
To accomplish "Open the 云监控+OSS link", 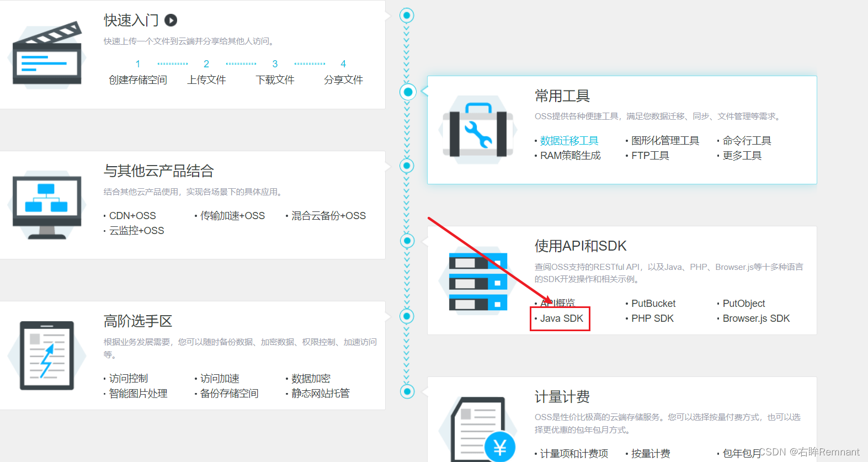I will pyautogui.click(x=136, y=231).
